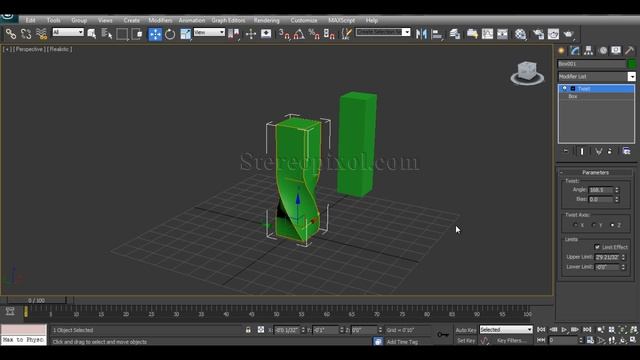Click the Set Key button
The image size is (640, 360).
pos(466,340)
